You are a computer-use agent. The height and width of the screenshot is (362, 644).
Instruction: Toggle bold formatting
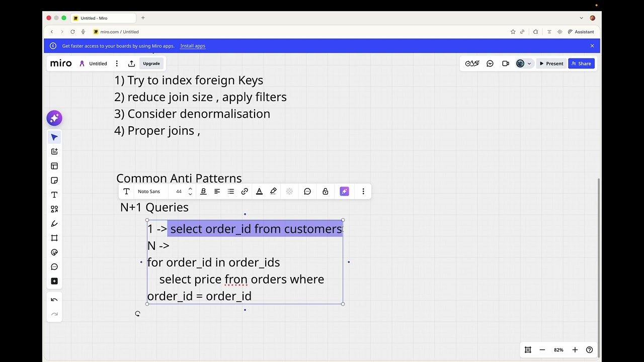click(203, 192)
